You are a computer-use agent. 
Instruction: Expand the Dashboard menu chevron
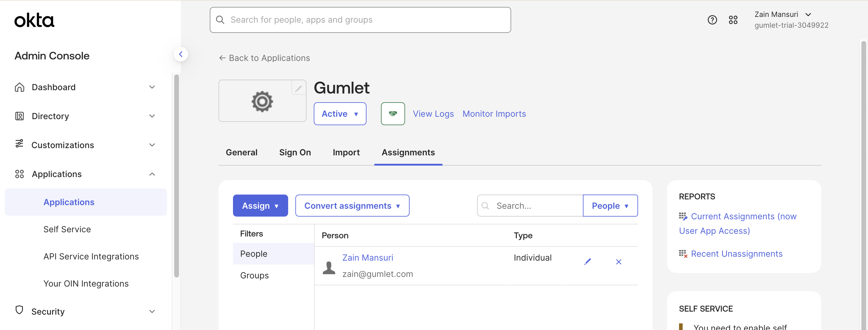152,87
